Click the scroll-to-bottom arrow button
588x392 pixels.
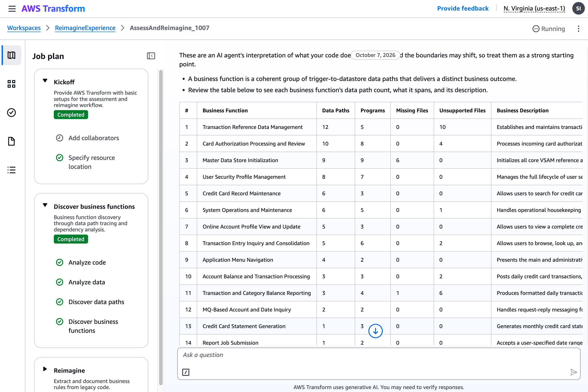[x=375, y=331]
